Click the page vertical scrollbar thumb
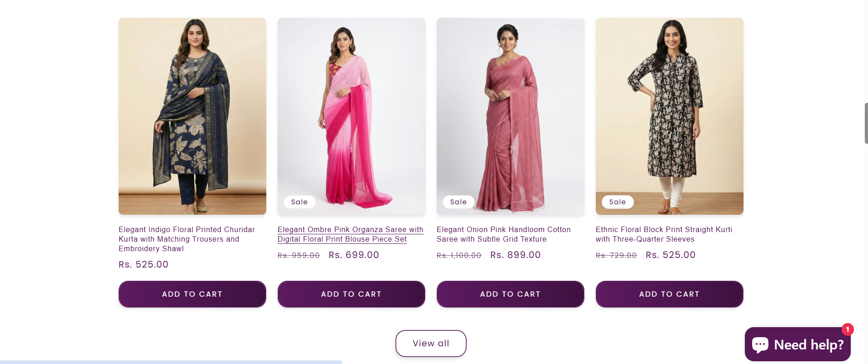This screenshot has width=868, height=364. point(866,123)
